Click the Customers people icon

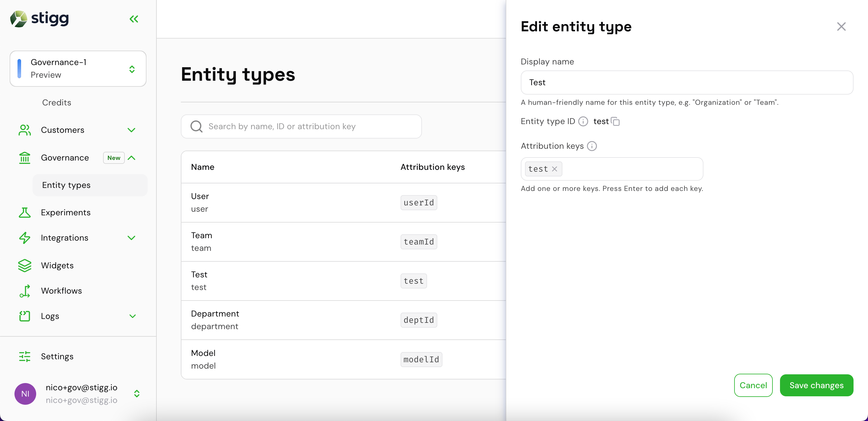[x=25, y=130]
